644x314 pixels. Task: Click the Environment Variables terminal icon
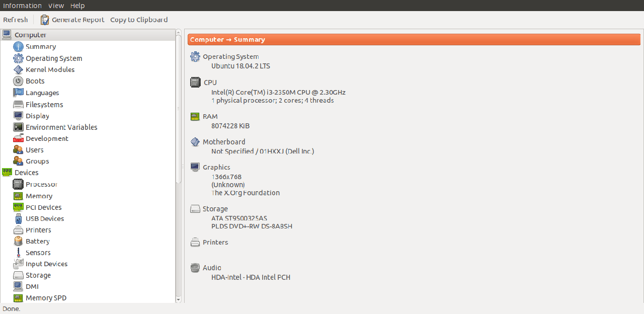click(x=18, y=127)
